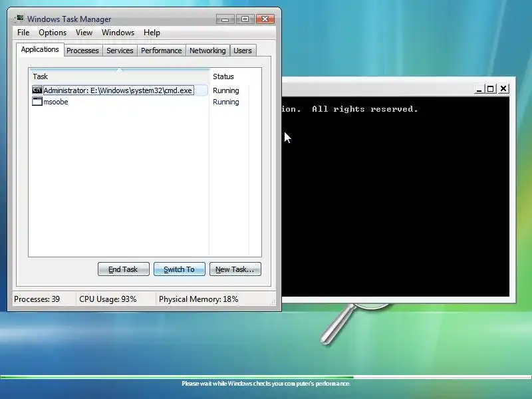The height and width of the screenshot is (399, 532).
Task: Click the Physical Memory: 18% status entry
Action: [198, 299]
